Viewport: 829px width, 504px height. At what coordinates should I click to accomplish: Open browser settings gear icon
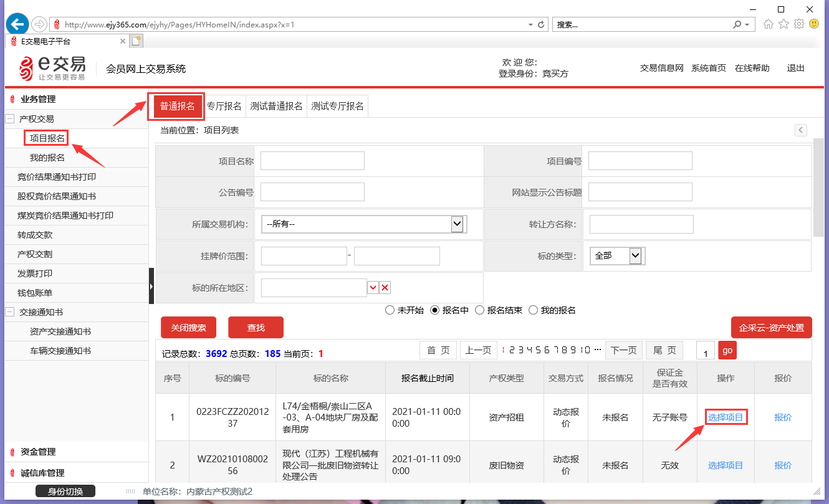tap(798, 24)
